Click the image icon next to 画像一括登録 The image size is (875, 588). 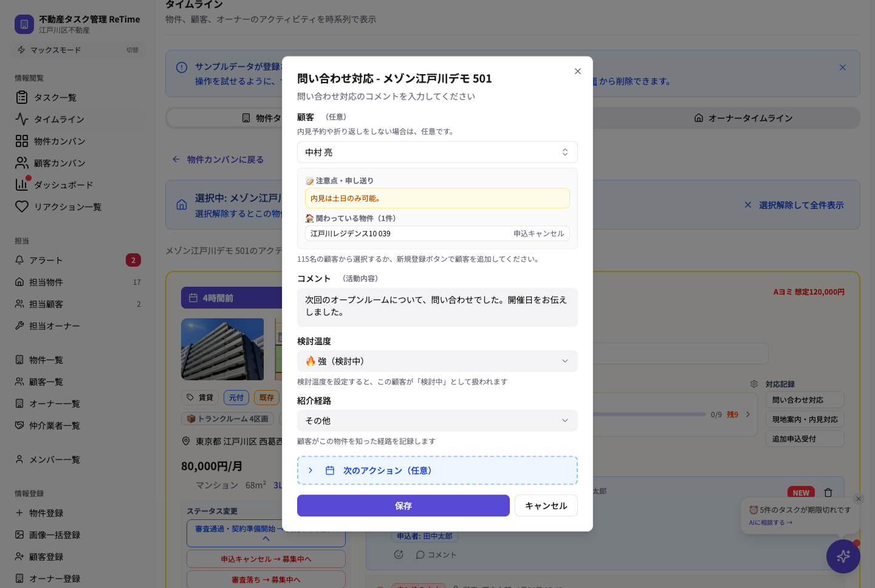(x=19, y=535)
